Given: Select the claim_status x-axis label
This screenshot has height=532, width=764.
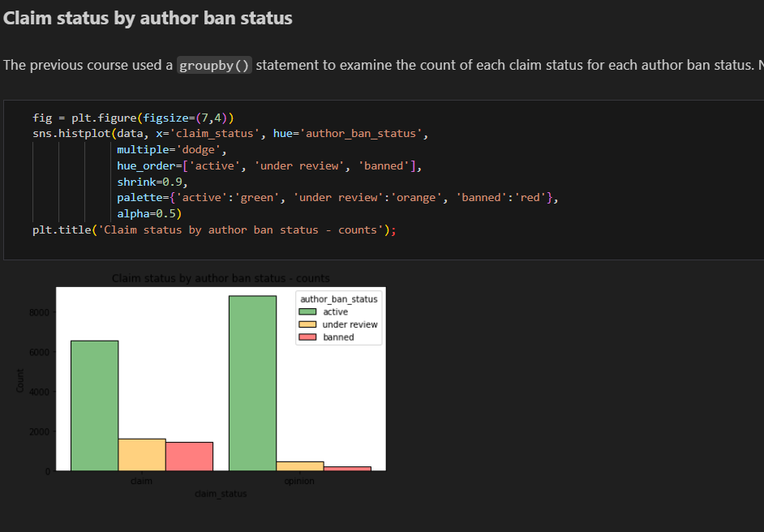Looking at the screenshot, I should 221,493.
